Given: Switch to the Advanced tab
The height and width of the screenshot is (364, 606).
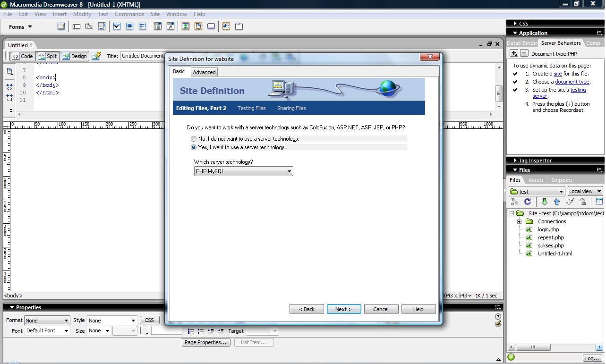Looking at the screenshot, I should coord(204,72).
